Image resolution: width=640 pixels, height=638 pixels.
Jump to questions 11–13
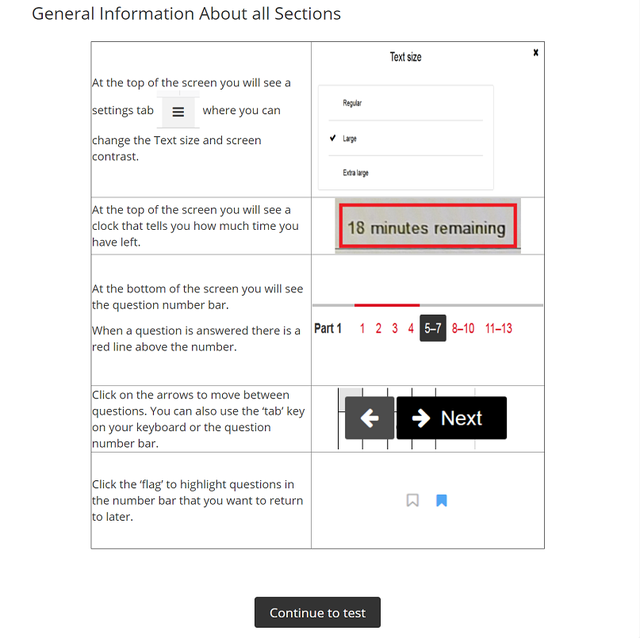pos(498,328)
